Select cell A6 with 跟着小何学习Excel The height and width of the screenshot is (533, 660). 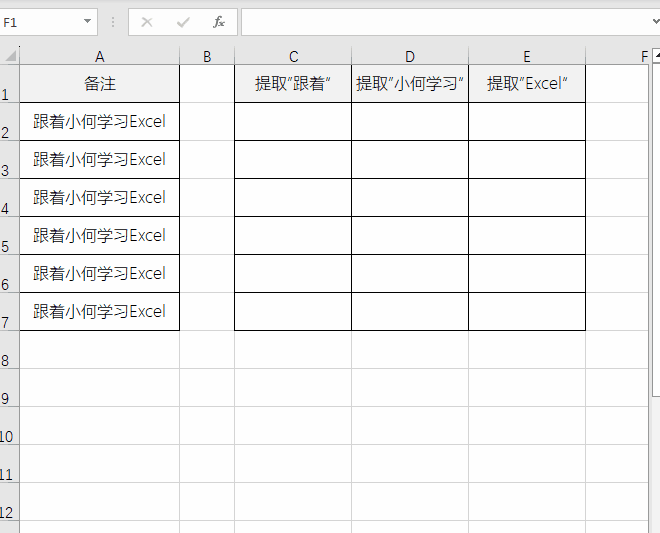[100, 274]
